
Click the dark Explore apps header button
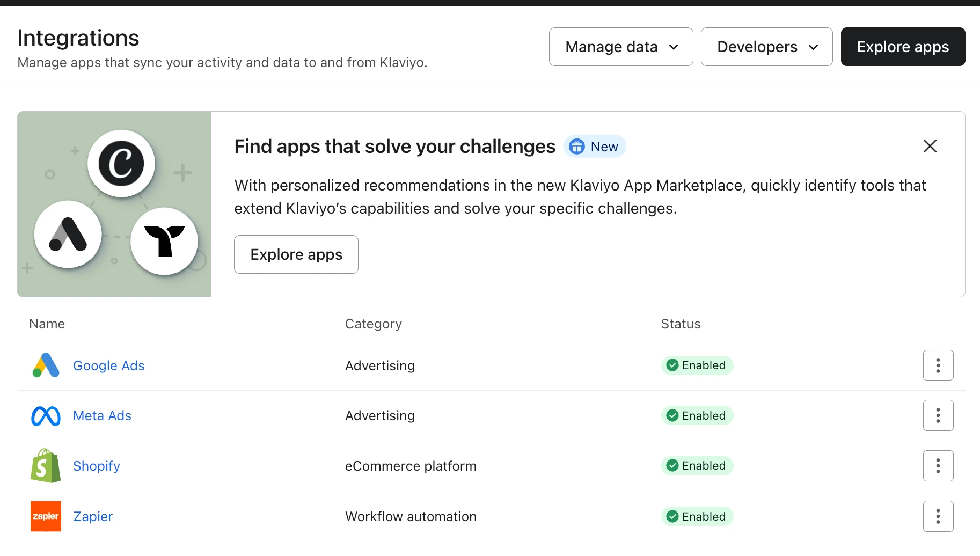tap(903, 47)
